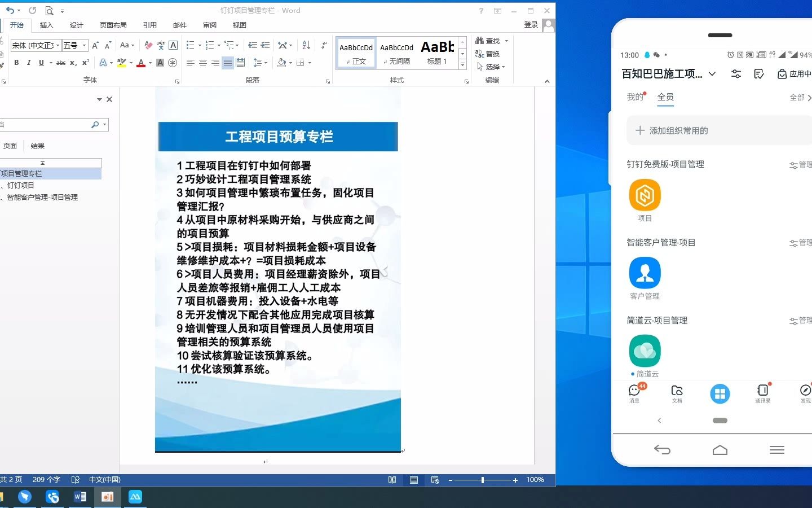Toggle character shading button

[x=160, y=63]
